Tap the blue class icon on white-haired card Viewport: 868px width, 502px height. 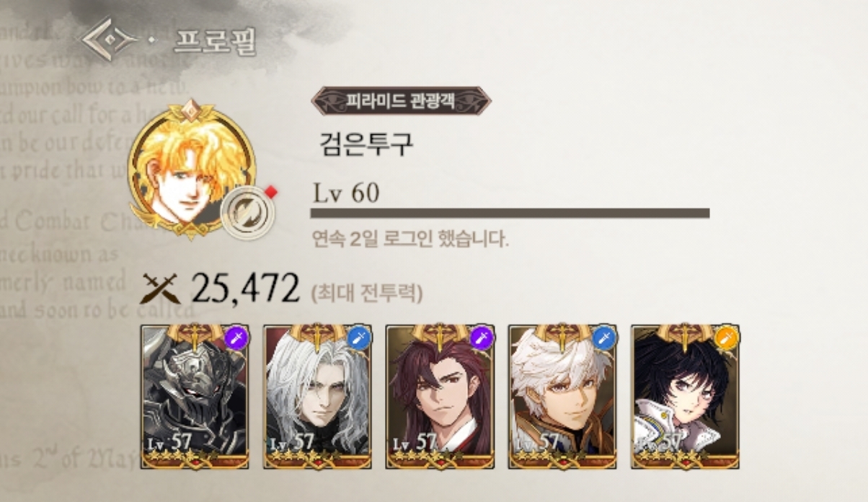pyautogui.click(x=604, y=338)
